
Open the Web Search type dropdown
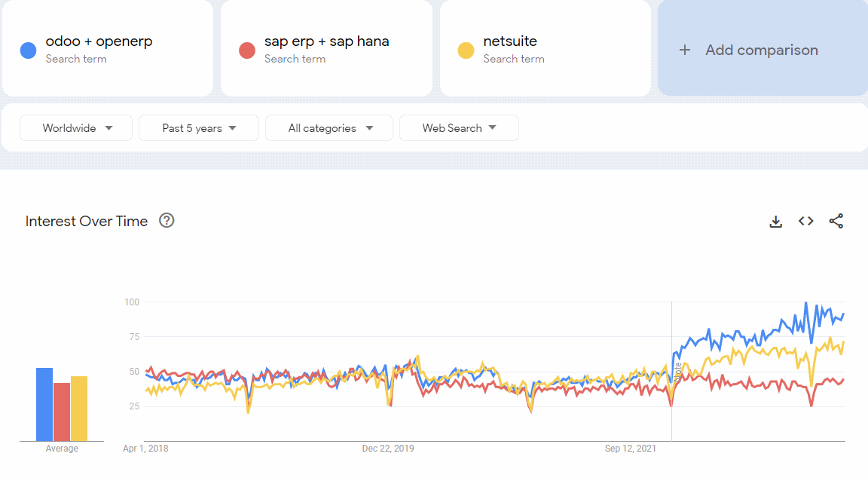459,128
